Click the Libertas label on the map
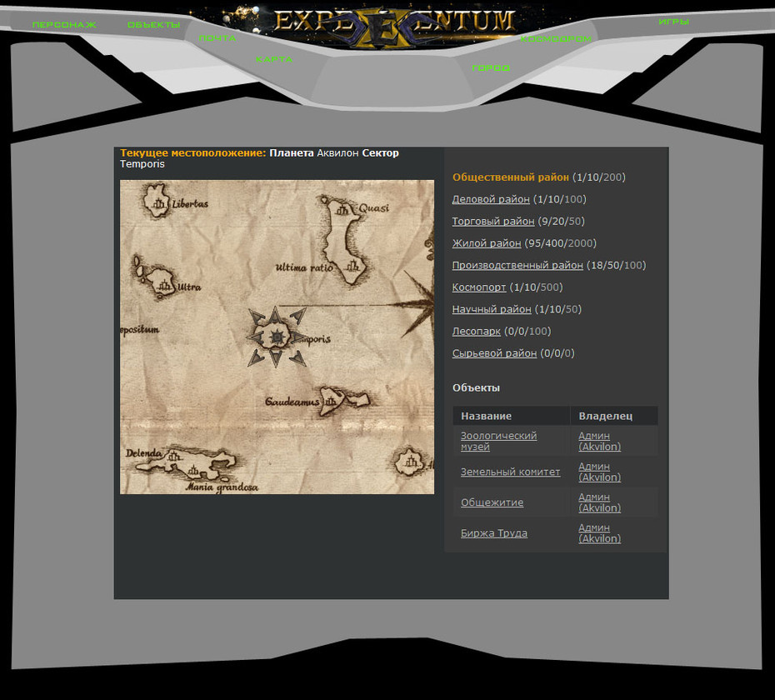This screenshot has height=700, width=775. tap(190, 203)
